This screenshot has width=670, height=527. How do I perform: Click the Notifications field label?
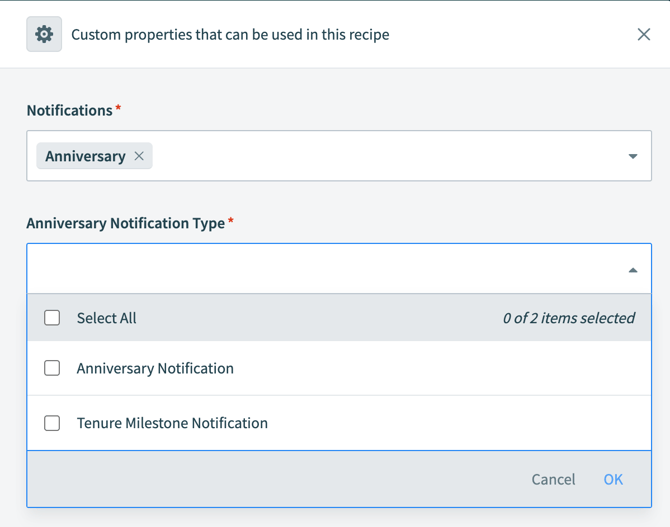[x=69, y=110]
